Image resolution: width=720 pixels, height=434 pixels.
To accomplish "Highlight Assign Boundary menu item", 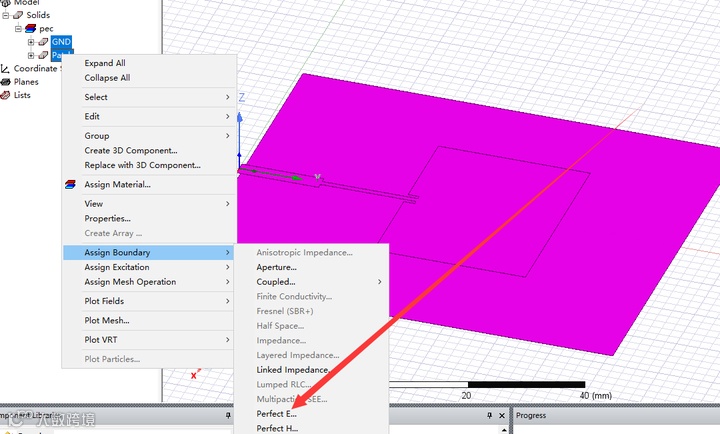I will pyautogui.click(x=148, y=252).
